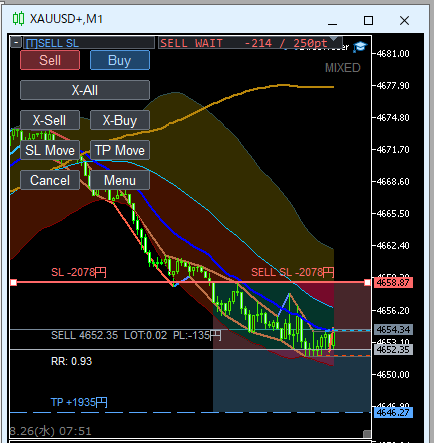Close sell positions with X-Sell
The height and width of the screenshot is (443, 434).
(x=50, y=120)
